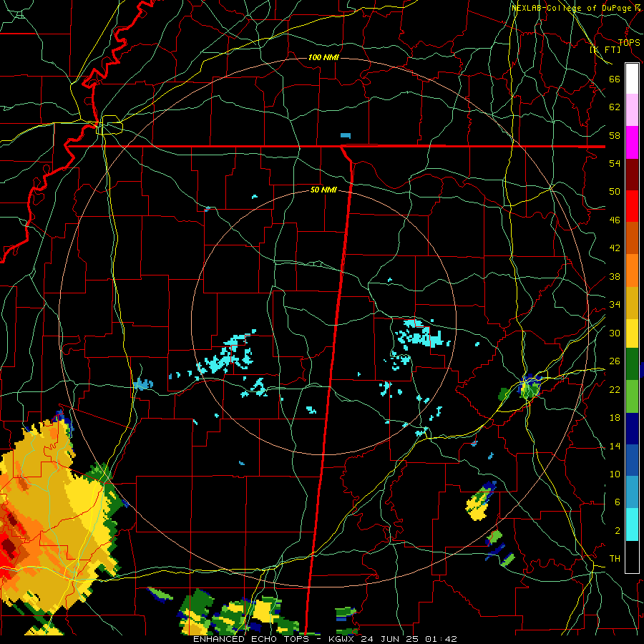Select the ENHANCED ECHO TOPS KGWX caption
This screenshot has height=644, width=644.
(x=325, y=639)
